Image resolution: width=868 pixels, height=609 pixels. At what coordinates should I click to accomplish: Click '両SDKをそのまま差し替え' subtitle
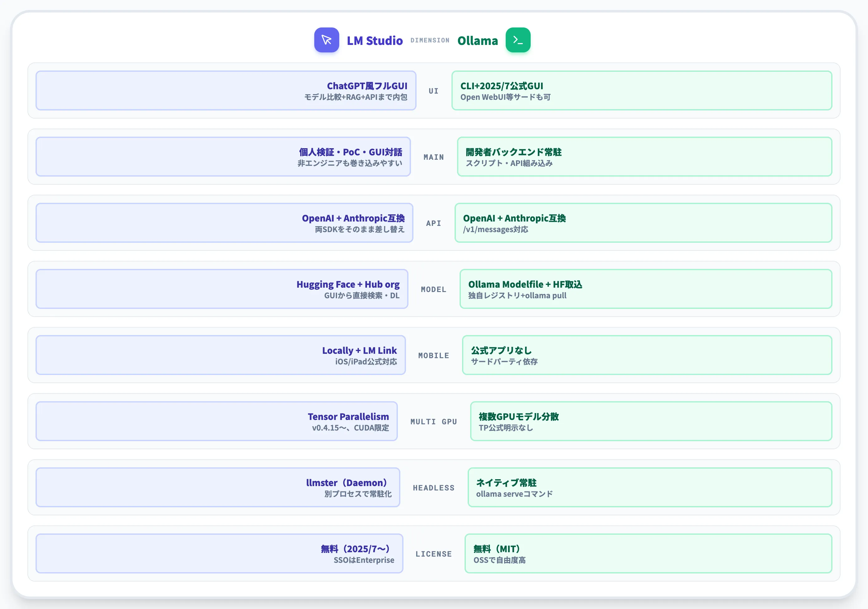point(359,230)
